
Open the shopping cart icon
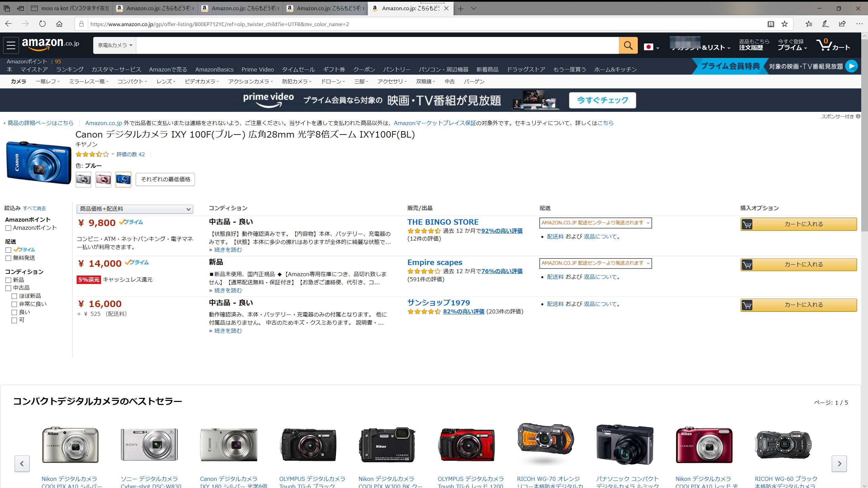point(833,45)
